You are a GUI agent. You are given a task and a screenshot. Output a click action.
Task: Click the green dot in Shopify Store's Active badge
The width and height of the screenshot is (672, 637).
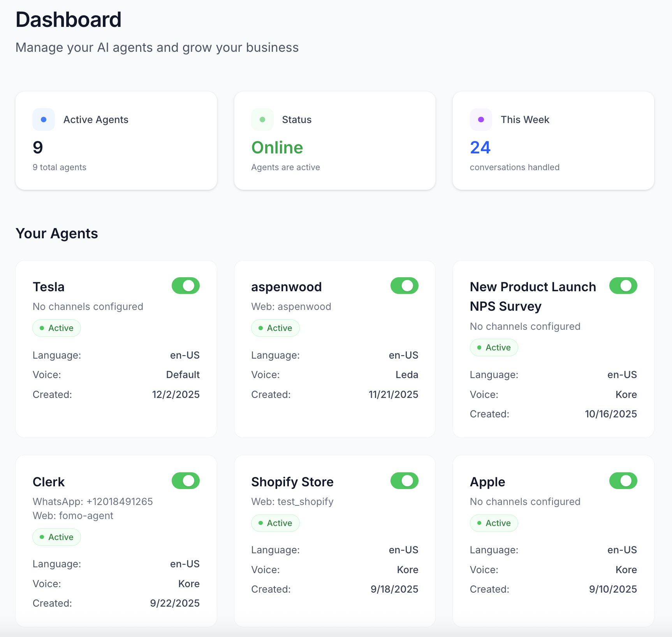point(261,523)
